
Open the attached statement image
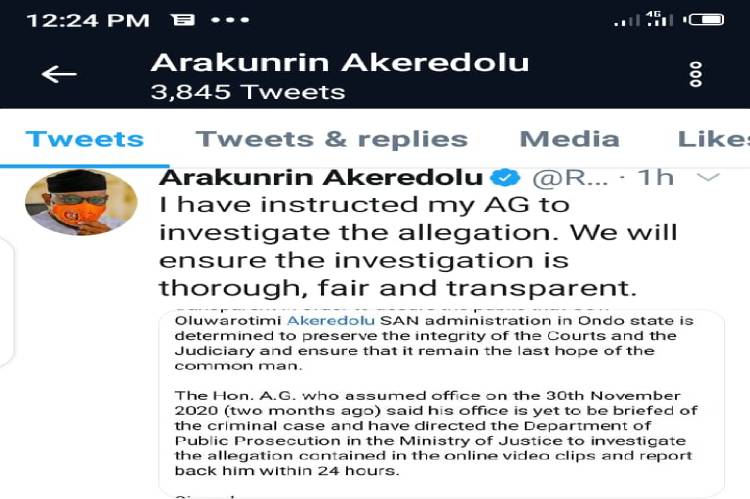pyautogui.click(x=441, y=402)
